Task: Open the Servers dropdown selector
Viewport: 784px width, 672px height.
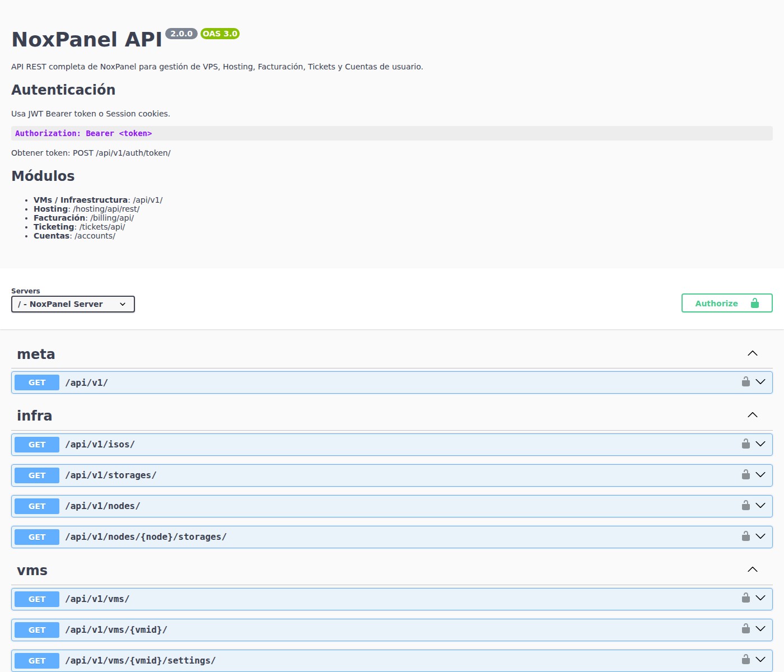Action: (73, 304)
